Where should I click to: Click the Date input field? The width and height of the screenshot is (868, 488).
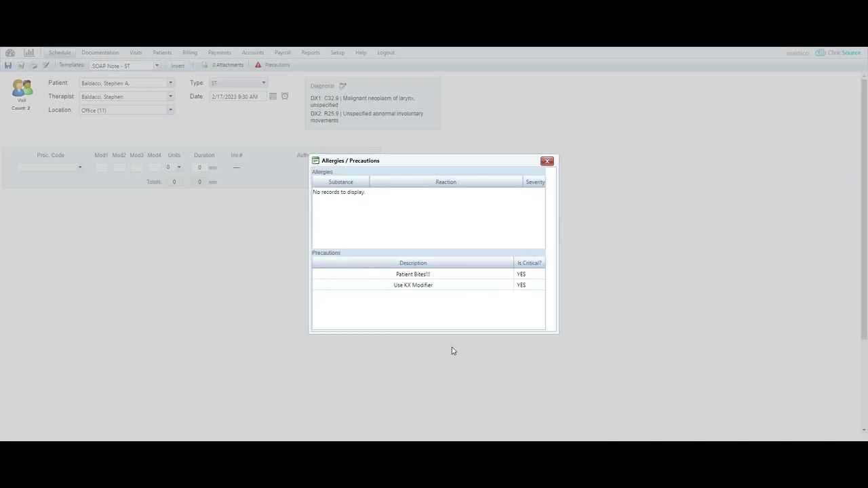tap(238, 97)
